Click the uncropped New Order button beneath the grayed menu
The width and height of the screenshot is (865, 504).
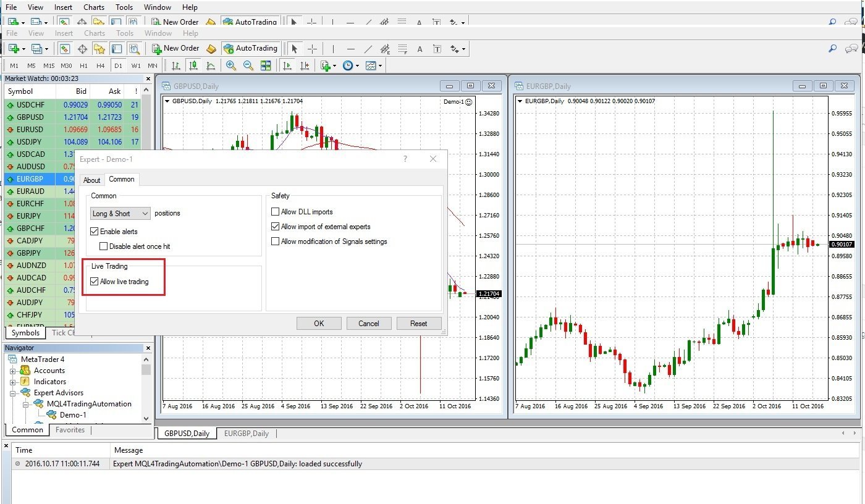click(175, 48)
